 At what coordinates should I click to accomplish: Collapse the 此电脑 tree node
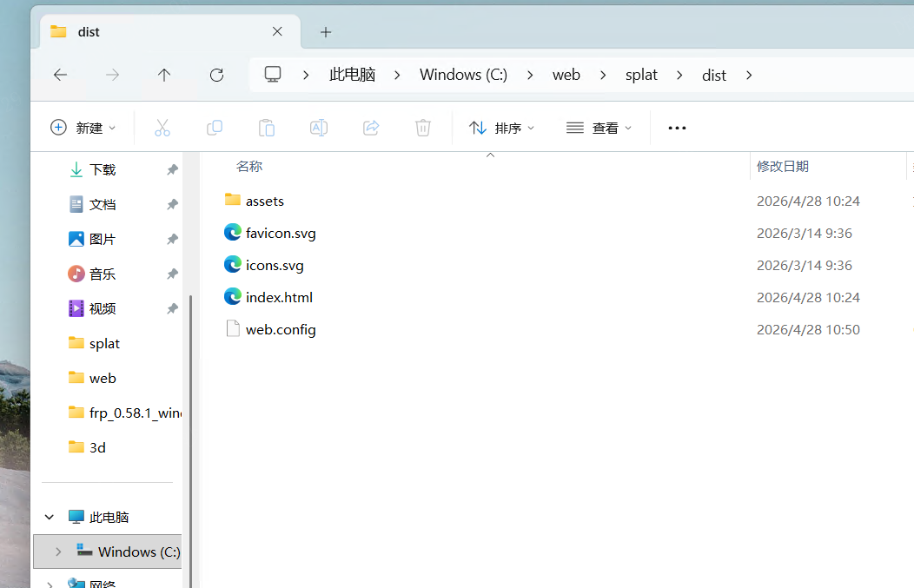click(50, 517)
